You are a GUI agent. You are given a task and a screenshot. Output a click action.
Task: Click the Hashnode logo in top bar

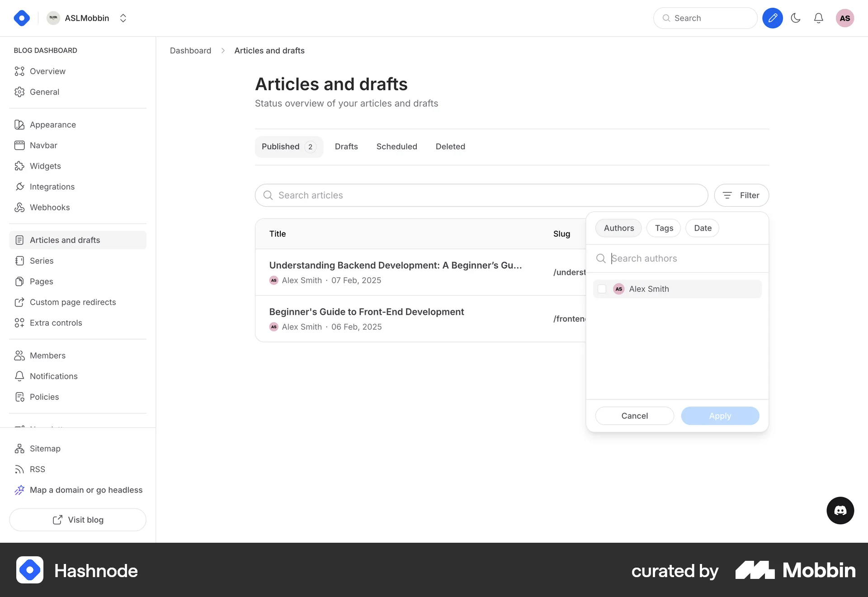[22, 18]
